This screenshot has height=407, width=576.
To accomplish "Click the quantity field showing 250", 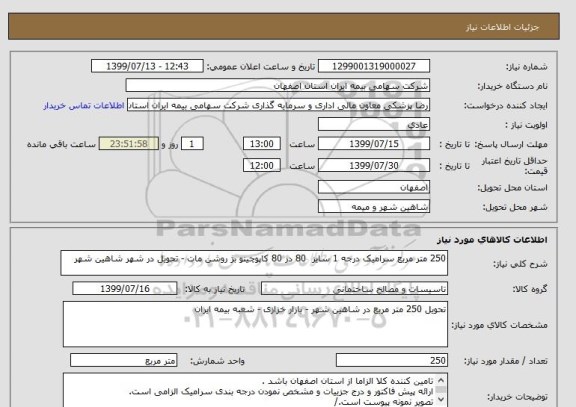I will tap(392, 361).
